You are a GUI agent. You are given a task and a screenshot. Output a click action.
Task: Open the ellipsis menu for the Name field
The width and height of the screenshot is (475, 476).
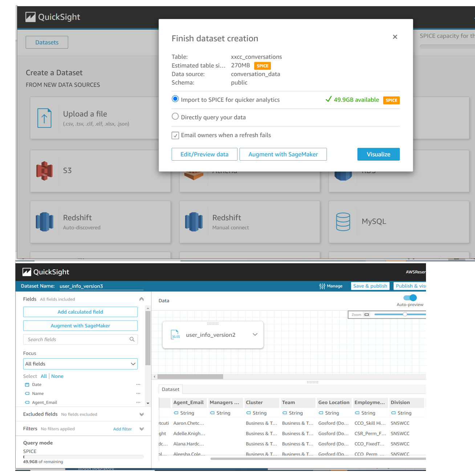[138, 394]
